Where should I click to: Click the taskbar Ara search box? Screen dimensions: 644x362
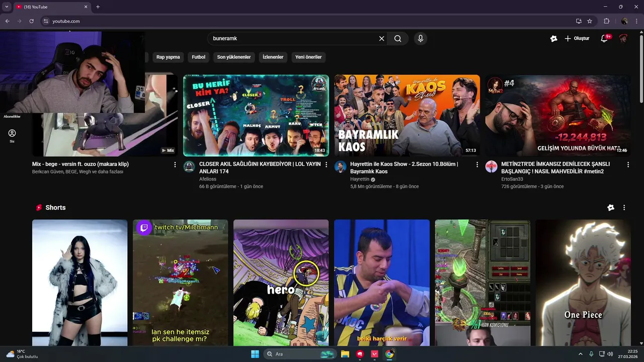pos(300,354)
